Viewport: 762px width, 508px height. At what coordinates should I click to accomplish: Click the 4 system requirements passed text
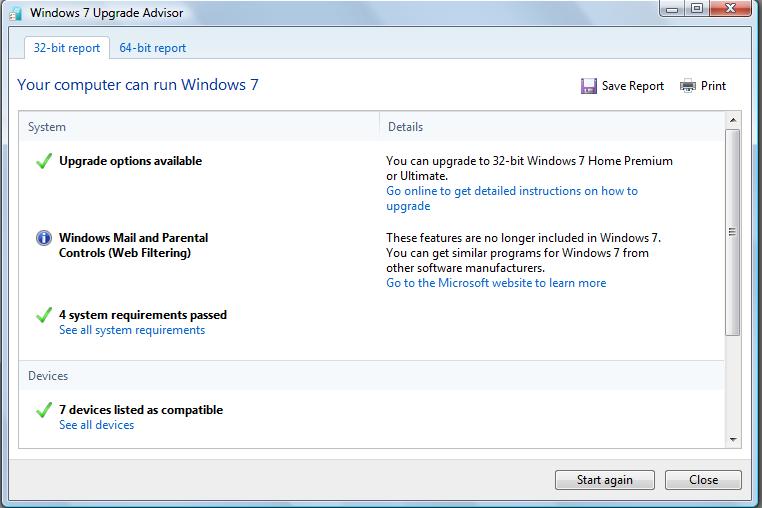point(143,315)
